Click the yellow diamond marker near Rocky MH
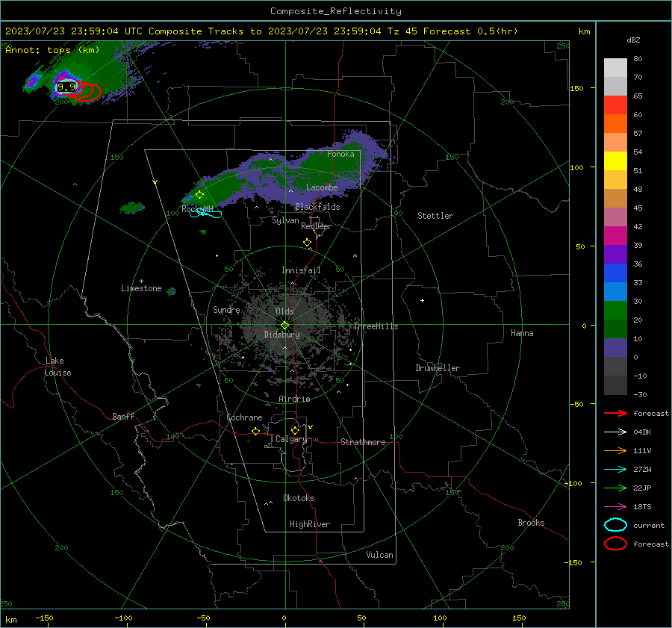Screen dimensions: 672x628 [x=199, y=195]
